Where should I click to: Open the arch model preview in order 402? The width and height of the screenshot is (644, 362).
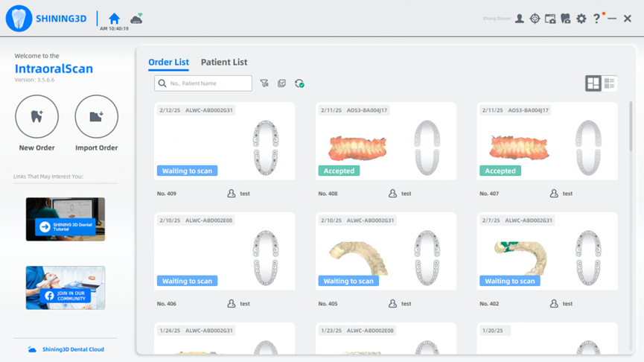coord(520,258)
